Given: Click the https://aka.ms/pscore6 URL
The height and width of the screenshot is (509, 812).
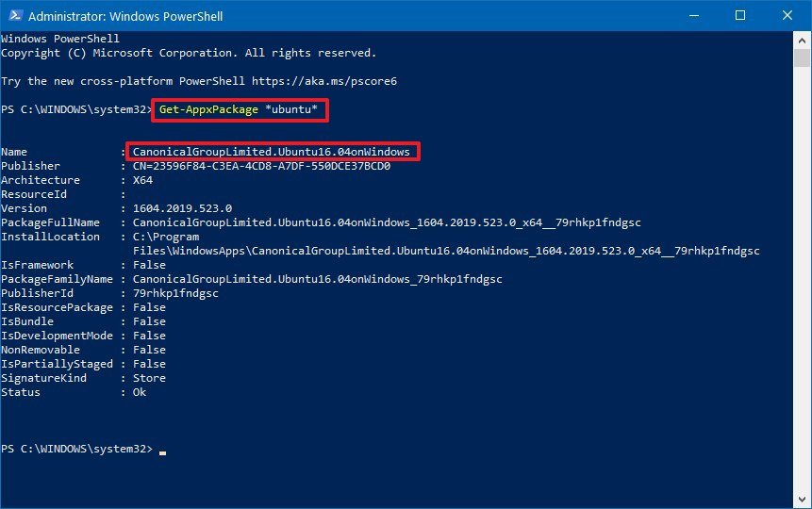Looking at the screenshot, I should point(335,81).
